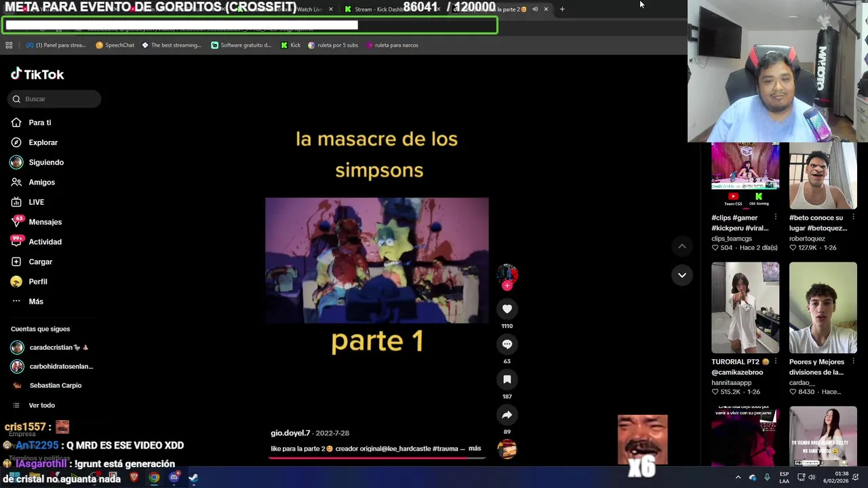Open the LIVE section
The height and width of the screenshot is (488, 868).
pyautogui.click(x=36, y=202)
